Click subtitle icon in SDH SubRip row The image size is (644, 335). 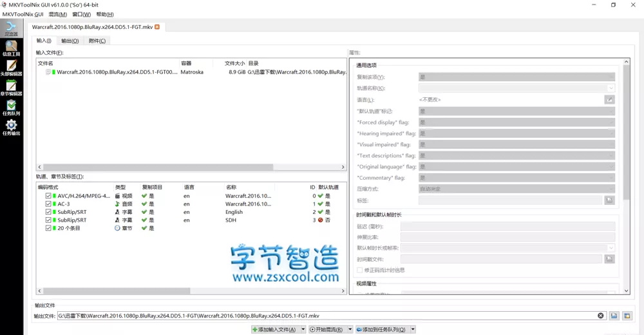tap(117, 220)
